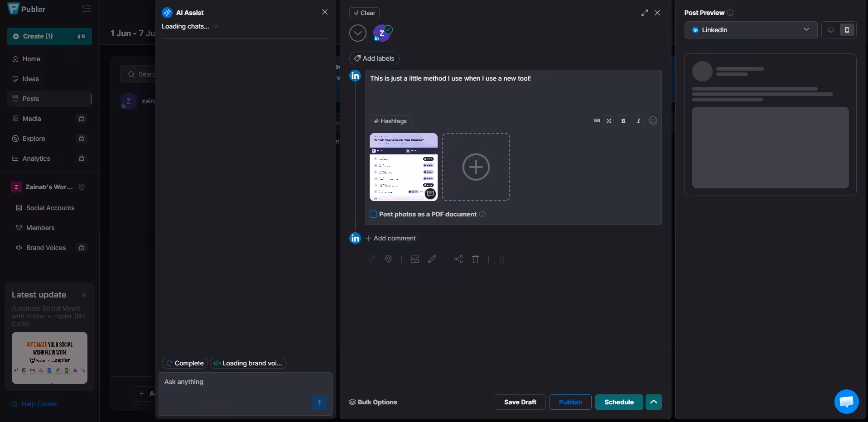The width and height of the screenshot is (868, 422).
Task: Open the Zapier automation update thumbnail
Action: tap(49, 358)
